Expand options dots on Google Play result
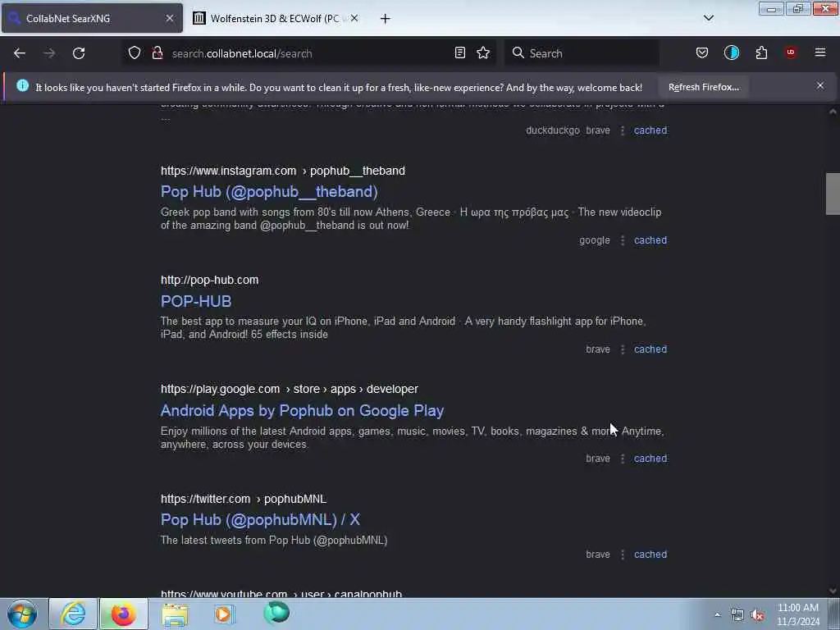Viewport: 840px width, 630px height. tap(622, 459)
